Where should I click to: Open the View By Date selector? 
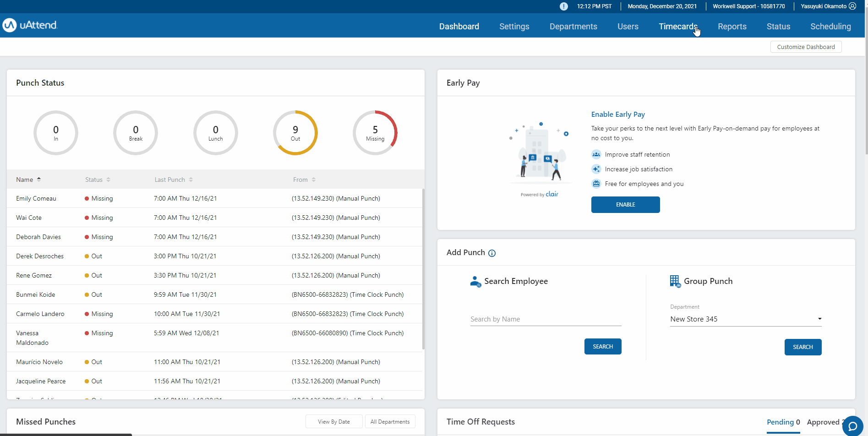(x=334, y=422)
